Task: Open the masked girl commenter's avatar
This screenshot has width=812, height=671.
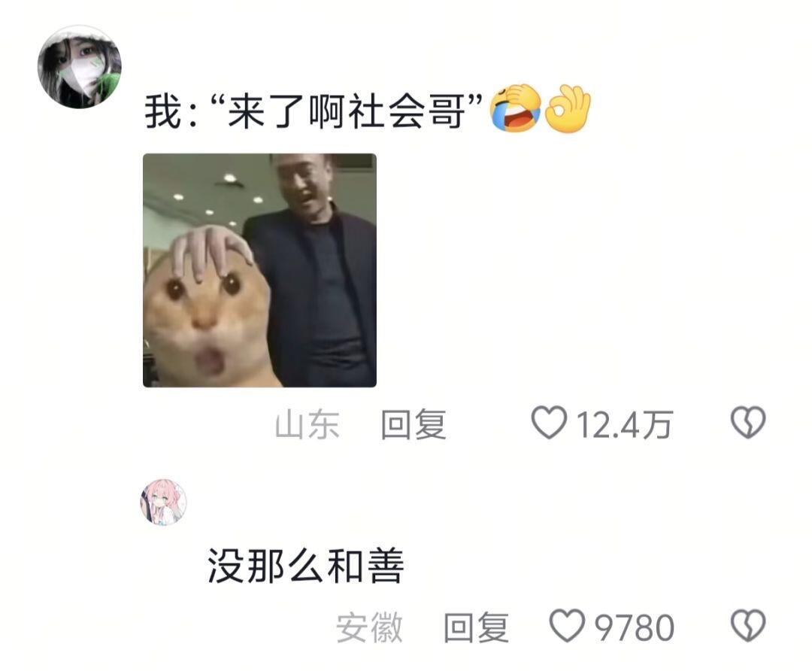Action: coord(80,67)
